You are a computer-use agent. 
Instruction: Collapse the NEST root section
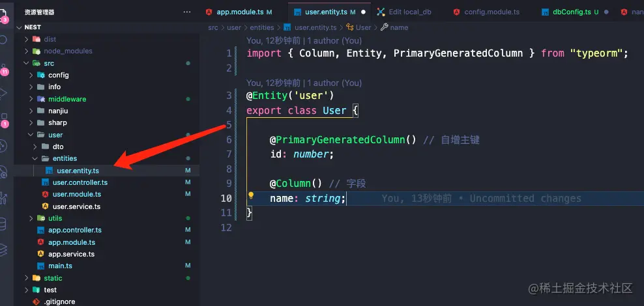tap(20, 27)
